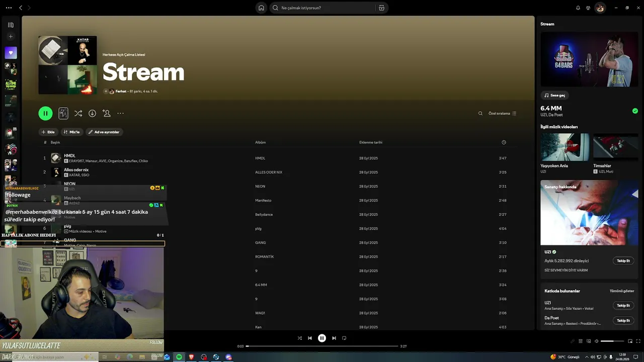644x362 pixels.
Task: Adjust the volume slider
Action: pyautogui.click(x=613, y=341)
